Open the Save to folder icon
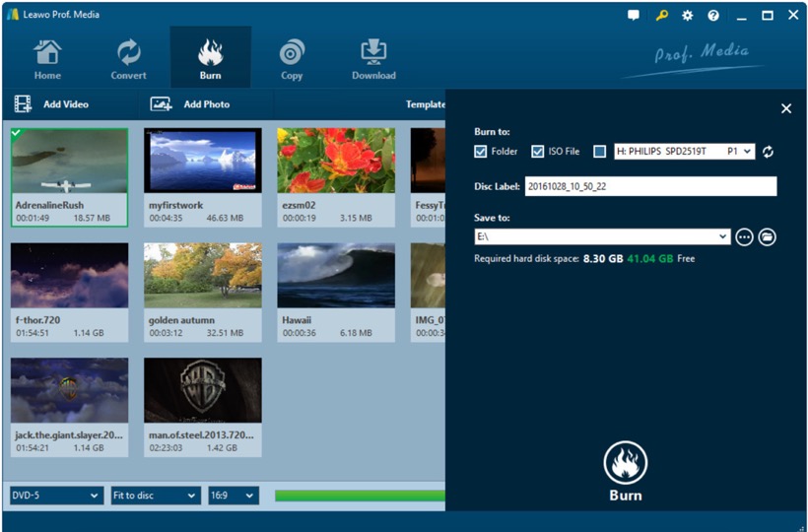The height and width of the screenshot is (532, 808). pyautogui.click(x=768, y=236)
